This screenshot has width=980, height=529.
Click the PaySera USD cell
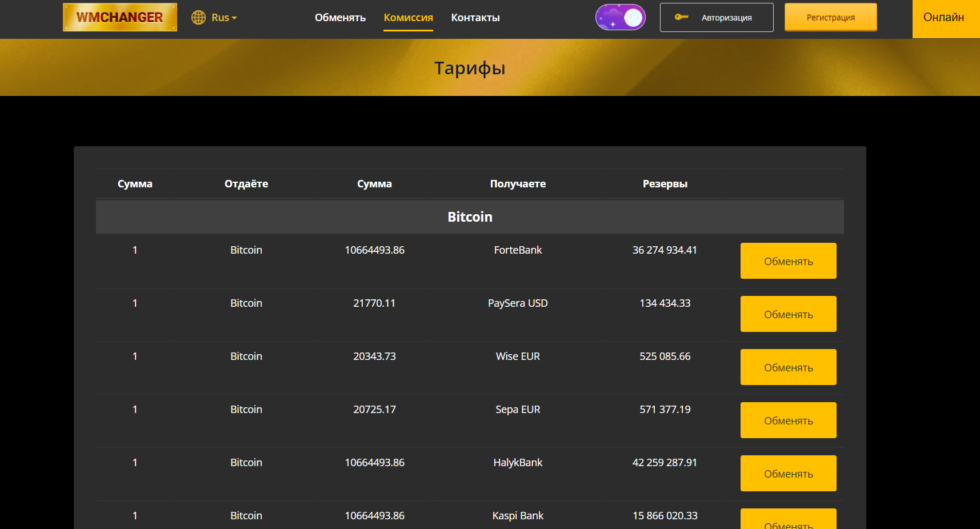(518, 303)
